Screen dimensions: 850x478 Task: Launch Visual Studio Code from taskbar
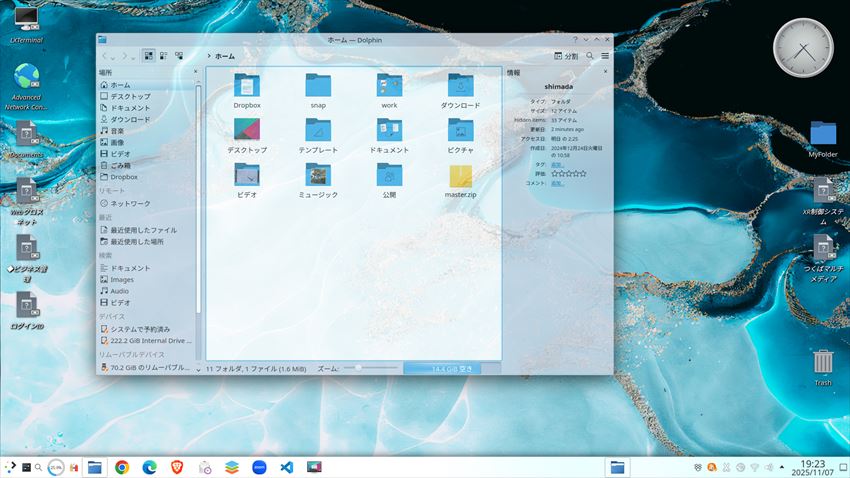[x=287, y=467]
